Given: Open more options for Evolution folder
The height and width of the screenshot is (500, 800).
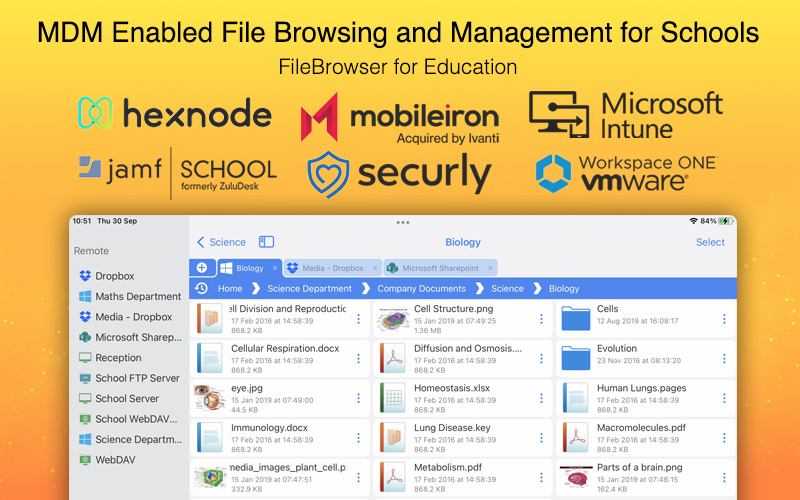Looking at the screenshot, I should 724,359.
